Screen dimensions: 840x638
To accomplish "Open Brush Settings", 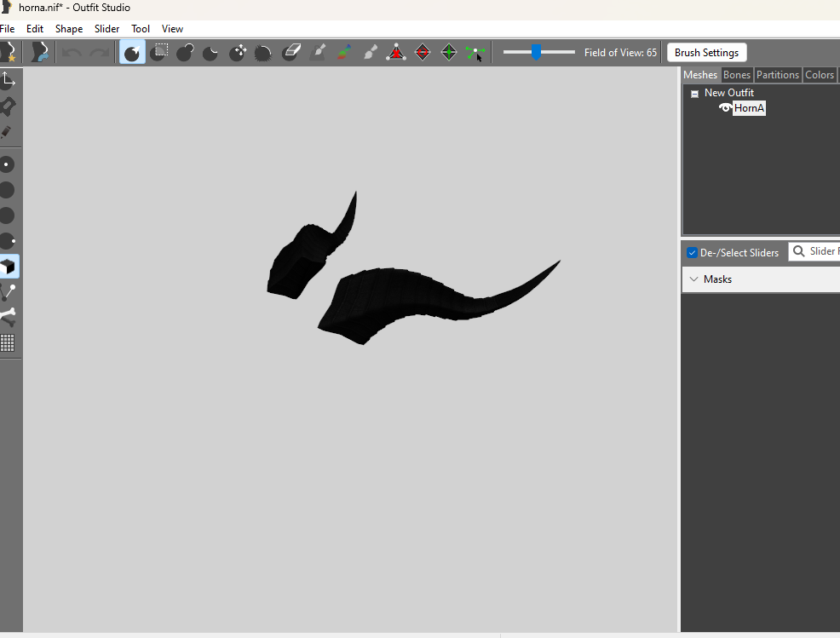I will 706,53.
